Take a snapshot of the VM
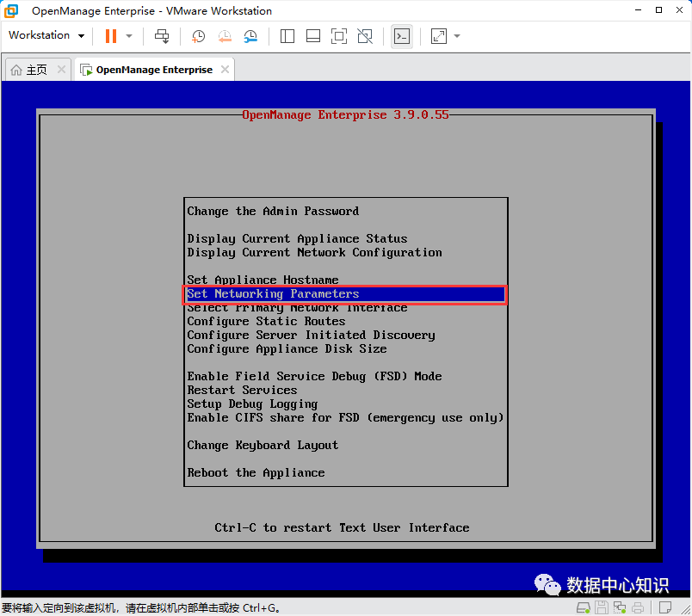692x616 pixels. 198,36
